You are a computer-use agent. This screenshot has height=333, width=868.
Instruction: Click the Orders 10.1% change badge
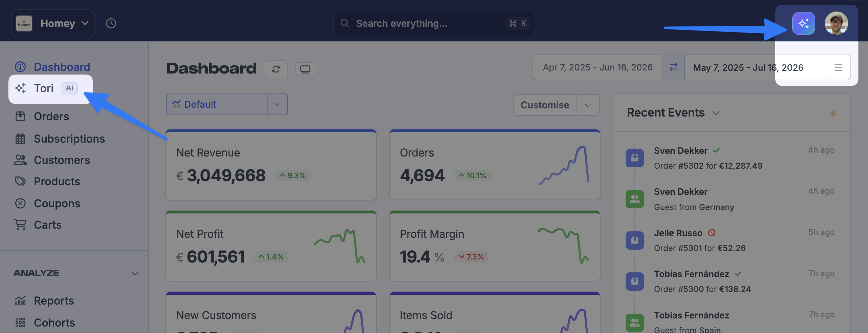click(472, 175)
